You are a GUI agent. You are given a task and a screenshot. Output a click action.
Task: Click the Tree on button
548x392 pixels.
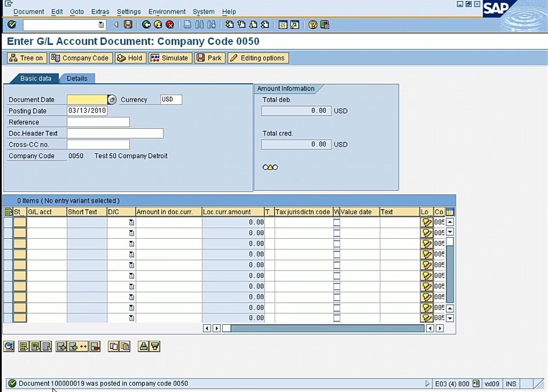27,58
